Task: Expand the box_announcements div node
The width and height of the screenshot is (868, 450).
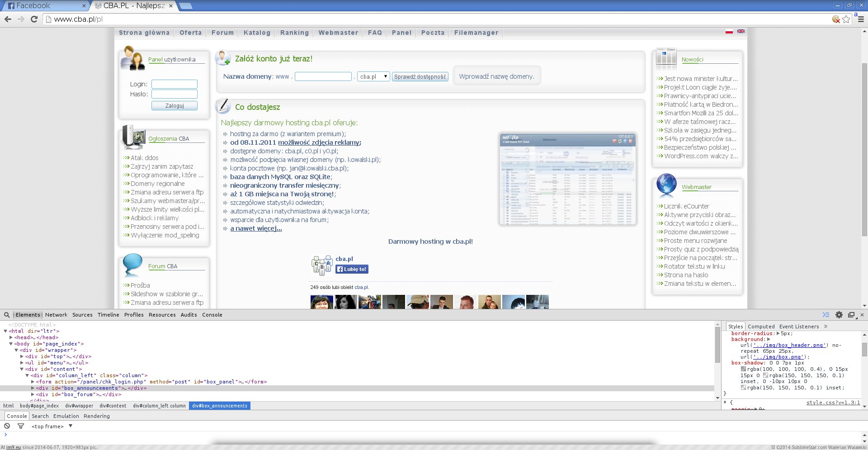Action: pos(33,388)
